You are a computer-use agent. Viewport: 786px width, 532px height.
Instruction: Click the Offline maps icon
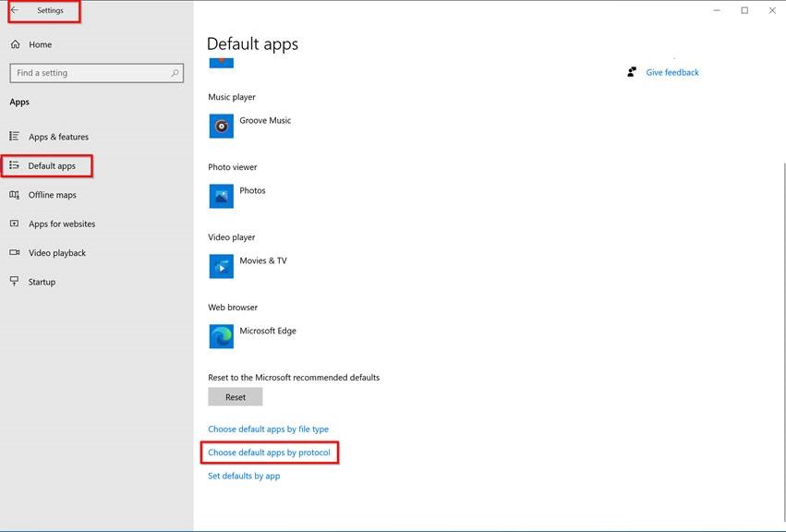pyautogui.click(x=14, y=195)
